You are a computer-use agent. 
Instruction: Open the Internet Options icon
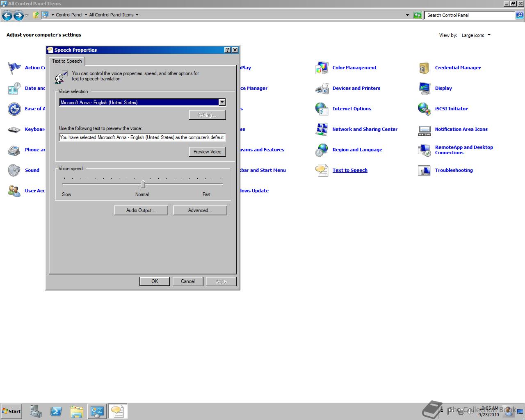coord(322,109)
